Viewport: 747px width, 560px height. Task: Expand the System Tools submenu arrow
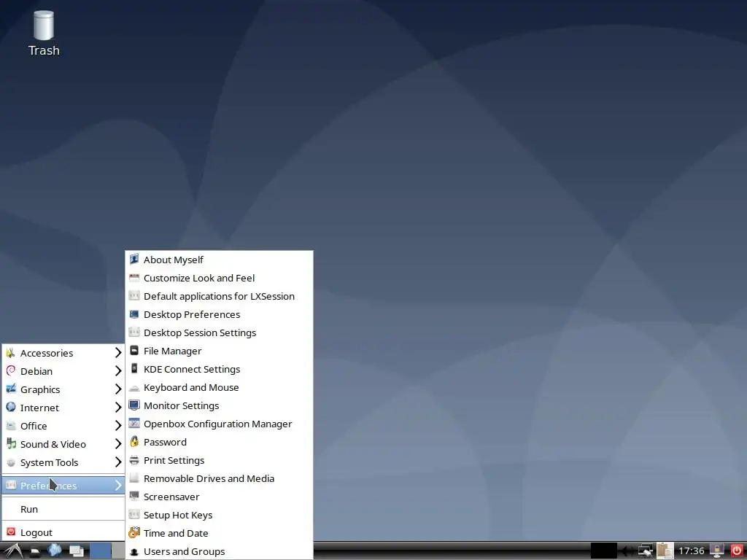point(118,462)
